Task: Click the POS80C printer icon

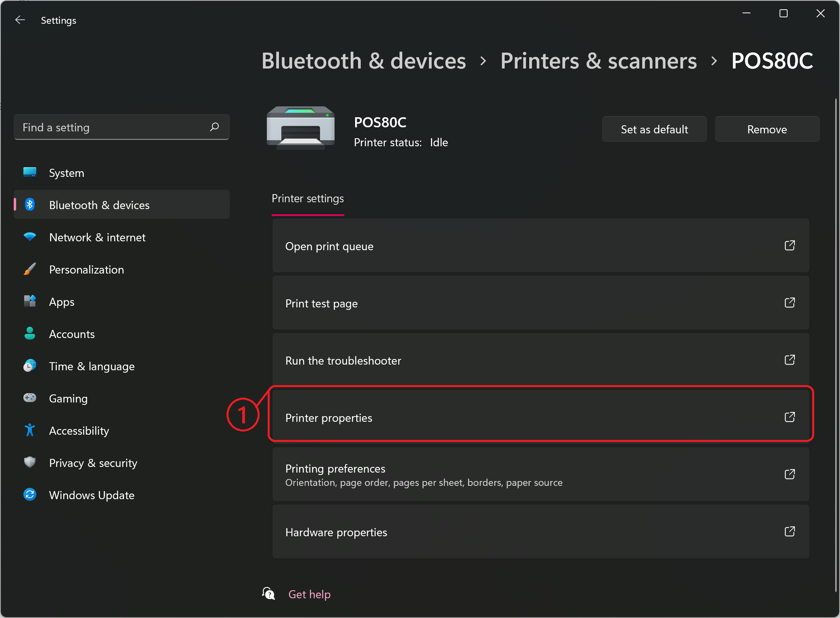Action: 301,128
